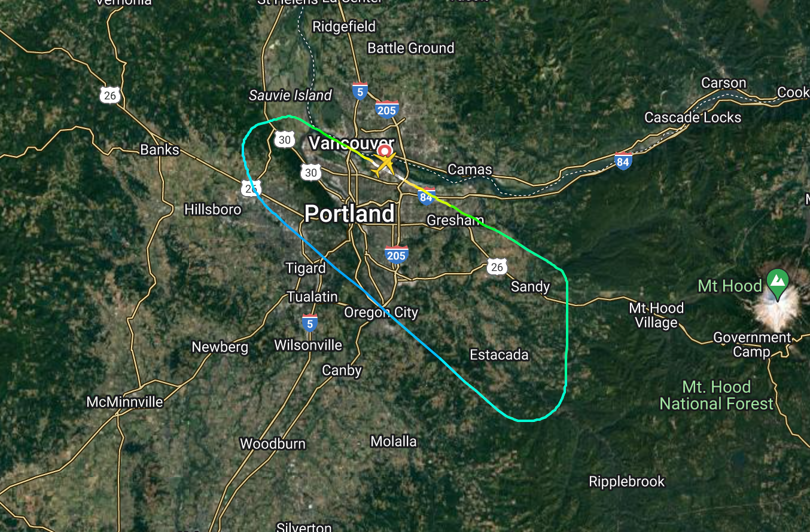Viewport: 810px width, 532px height.
Task: Click the green Mt Hood landmark pin
Action: 778,282
